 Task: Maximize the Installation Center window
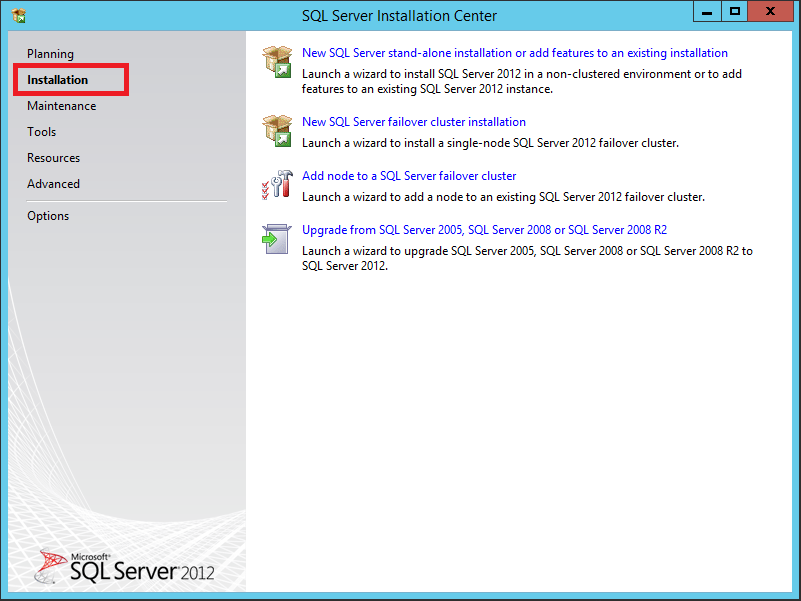735,12
